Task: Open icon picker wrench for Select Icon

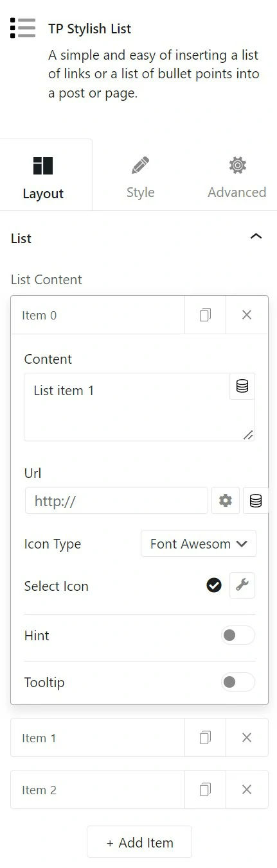Action: tap(242, 585)
